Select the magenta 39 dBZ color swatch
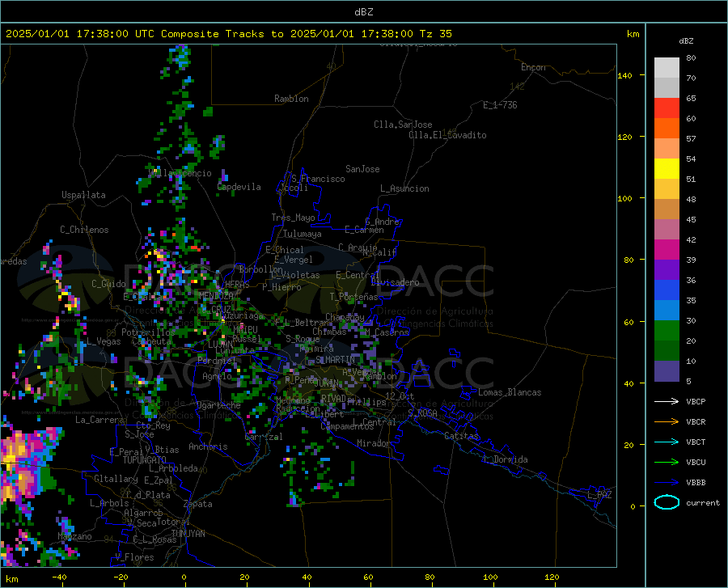 667,250
